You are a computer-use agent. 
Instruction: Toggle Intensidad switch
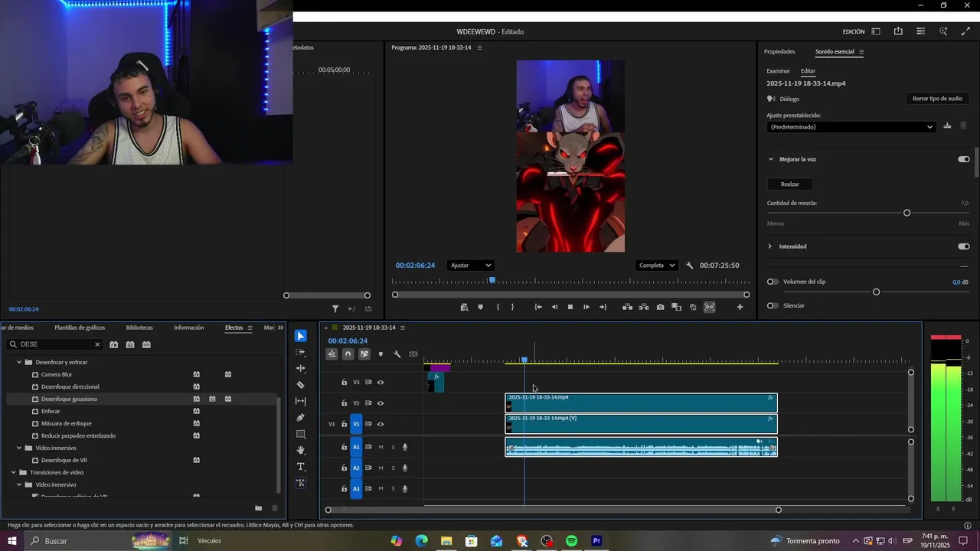pyautogui.click(x=963, y=246)
